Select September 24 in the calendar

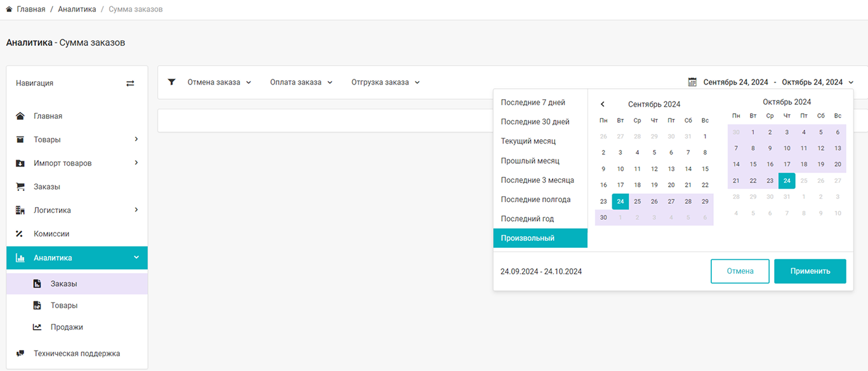621,201
